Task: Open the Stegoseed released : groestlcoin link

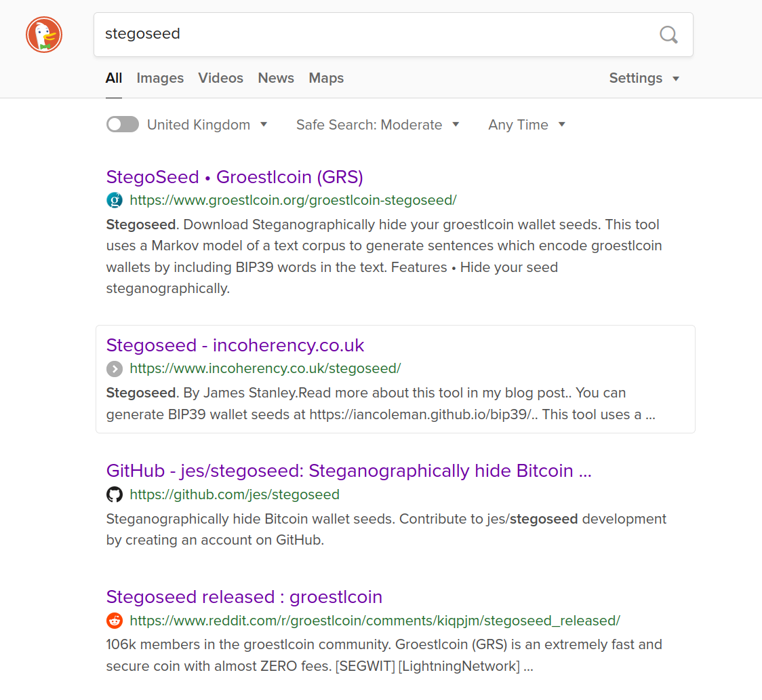Action: coord(244,597)
